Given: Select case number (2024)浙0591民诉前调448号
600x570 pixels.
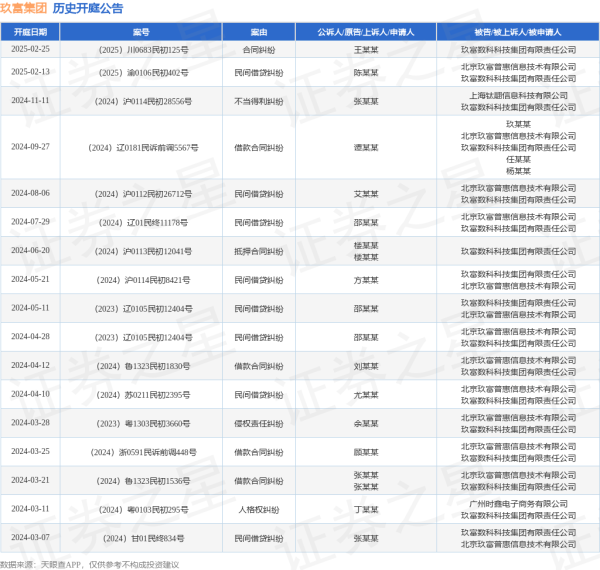Looking at the screenshot, I should [x=143, y=452].
